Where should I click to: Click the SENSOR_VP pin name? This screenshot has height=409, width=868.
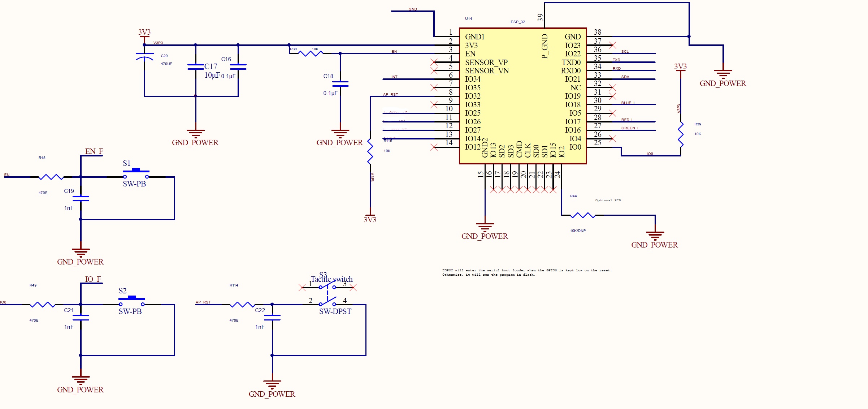point(486,63)
